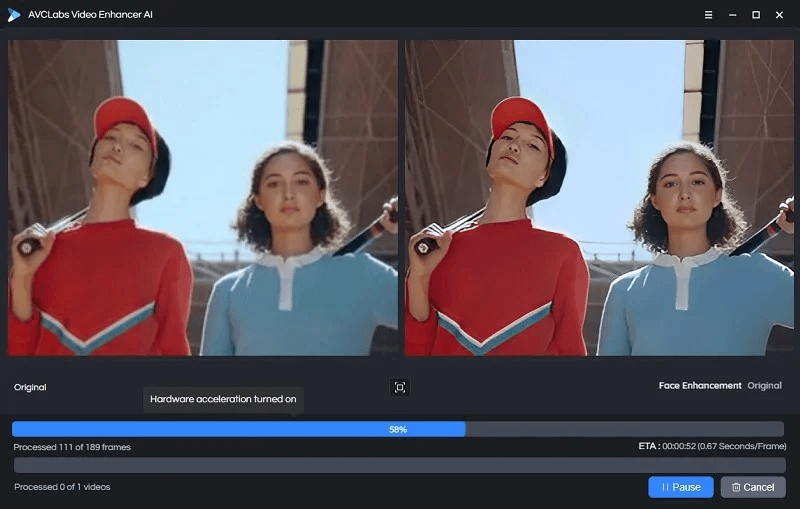Image resolution: width=800 pixels, height=509 pixels.
Task: Select the Face Enhancement preview mode
Action: pos(700,385)
